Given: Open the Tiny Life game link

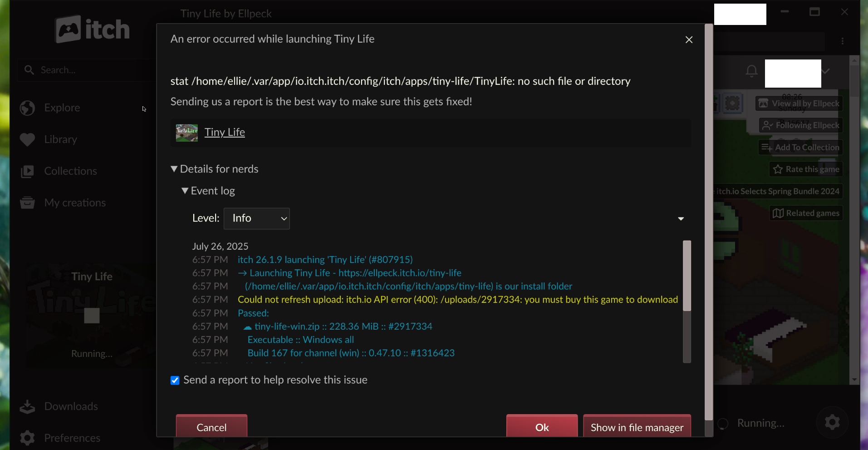Looking at the screenshot, I should (x=225, y=132).
